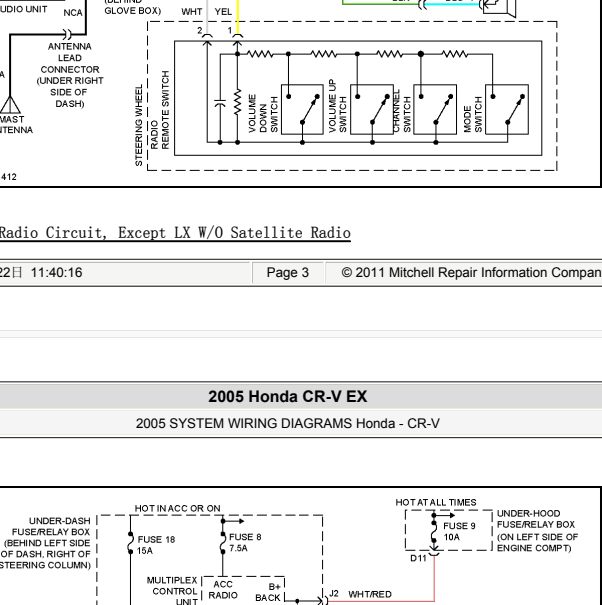Screen dimensions: 602x605
Task: Click the '© 2011 Mitchell Repair Information' footer
Action: [471, 273]
